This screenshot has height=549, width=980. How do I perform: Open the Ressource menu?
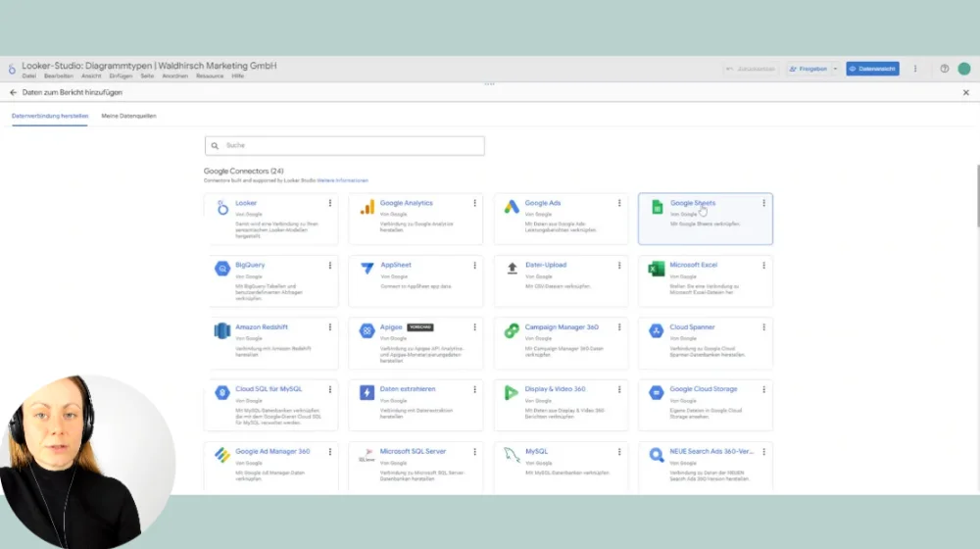pyautogui.click(x=210, y=75)
